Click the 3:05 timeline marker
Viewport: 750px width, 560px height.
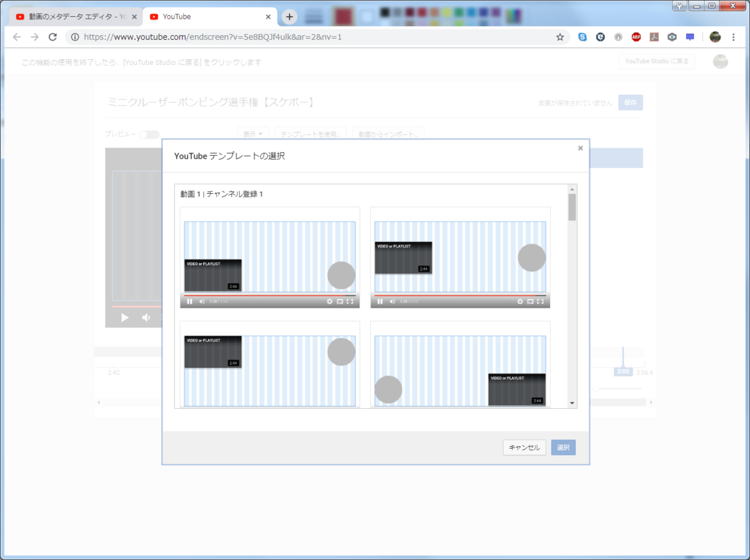pyautogui.click(x=622, y=371)
